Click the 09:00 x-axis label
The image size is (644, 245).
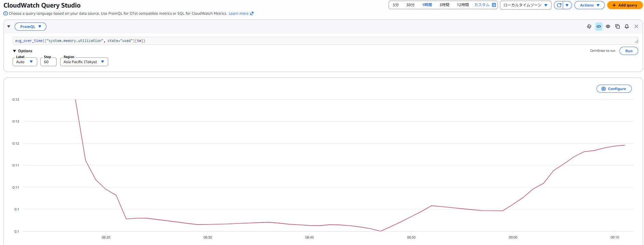(513, 237)
